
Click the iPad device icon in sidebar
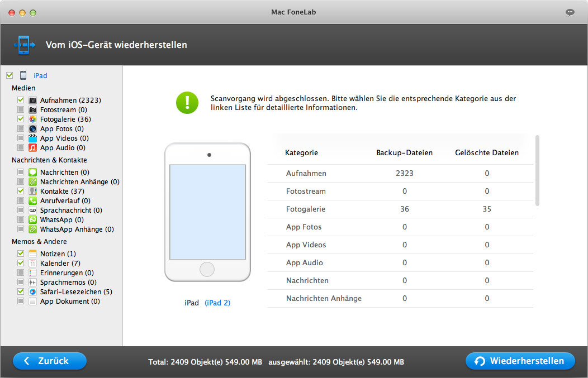tap(23, 75)
